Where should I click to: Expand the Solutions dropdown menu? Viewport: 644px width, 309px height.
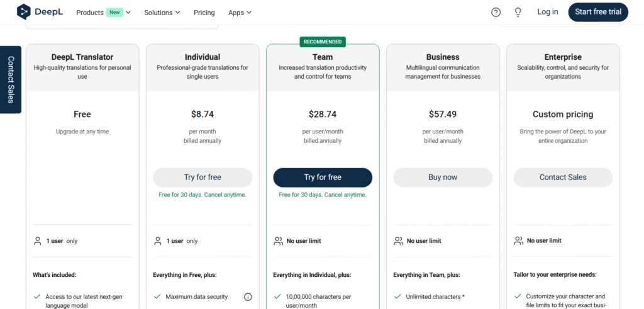click(x=162, y=13)
